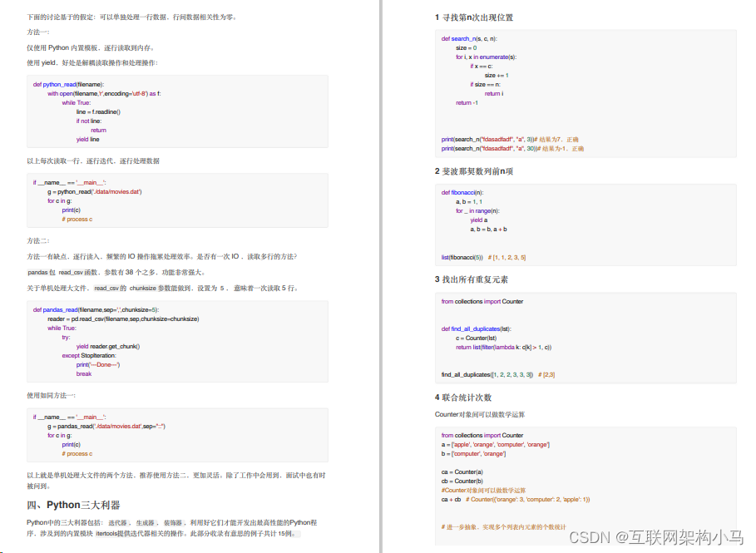Click the 'a, b = 1, 1' code line
The image size is (756, 553).
pos(468,201)
